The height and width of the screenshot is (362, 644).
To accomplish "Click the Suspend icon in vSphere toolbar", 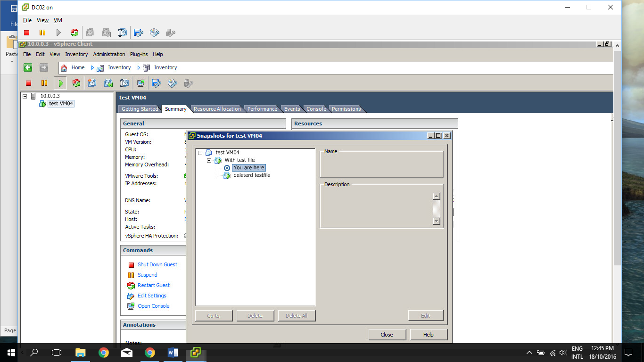I will pyautogui.click(x=44, y=83).
